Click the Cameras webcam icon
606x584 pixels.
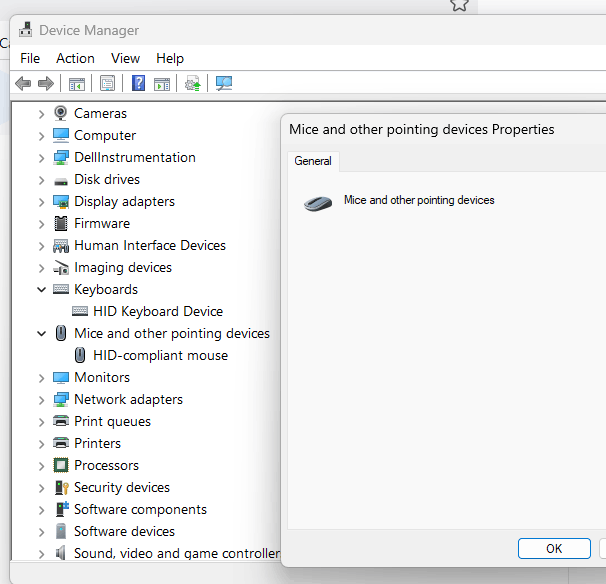[61, 113]
